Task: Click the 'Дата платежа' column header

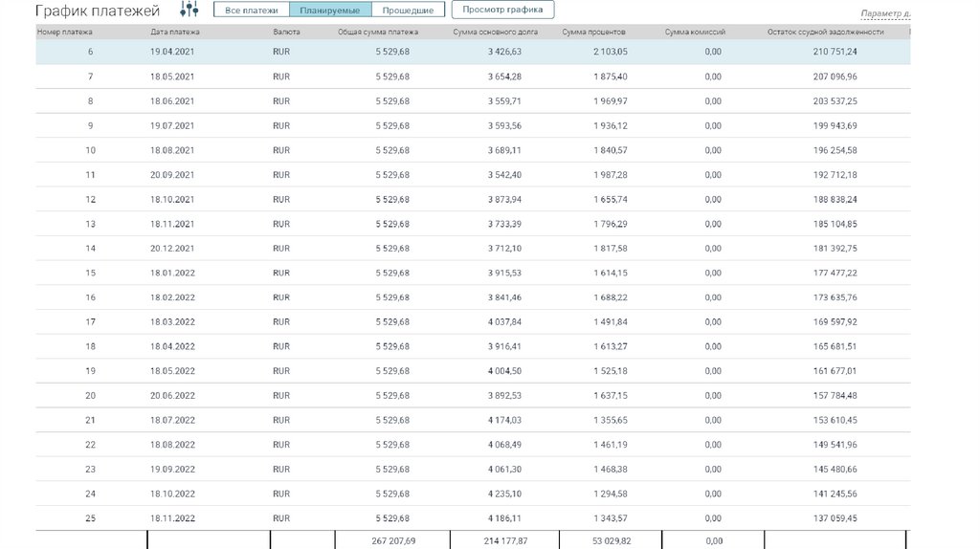Action: (175, 32)
